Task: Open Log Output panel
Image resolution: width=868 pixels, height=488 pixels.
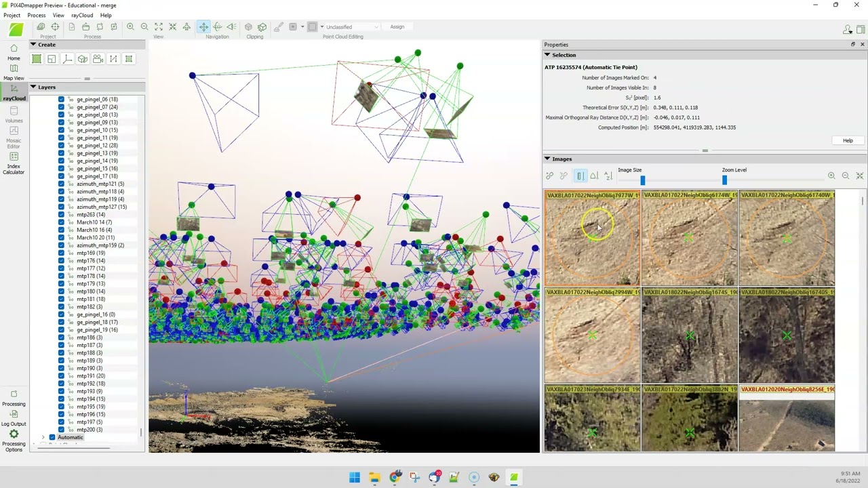Action: 14,418
